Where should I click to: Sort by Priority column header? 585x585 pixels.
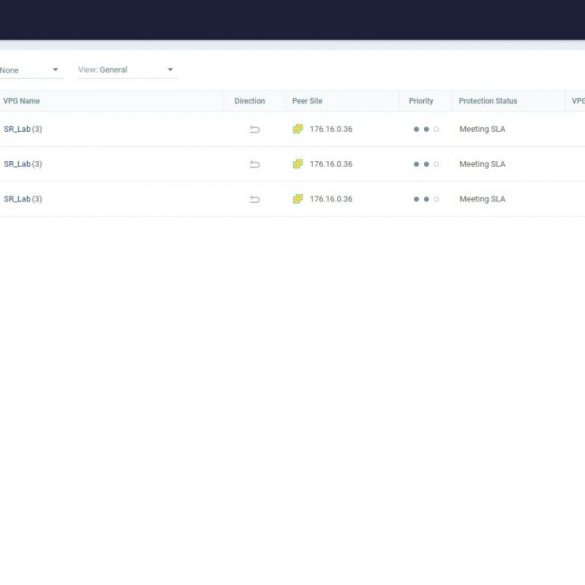[x=421, y=101]
